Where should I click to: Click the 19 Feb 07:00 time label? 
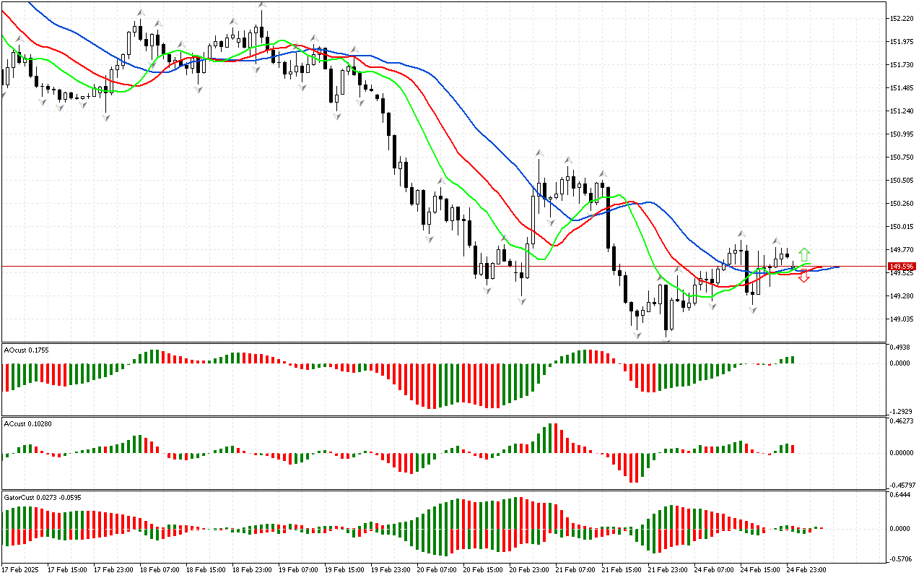point(299,570)
